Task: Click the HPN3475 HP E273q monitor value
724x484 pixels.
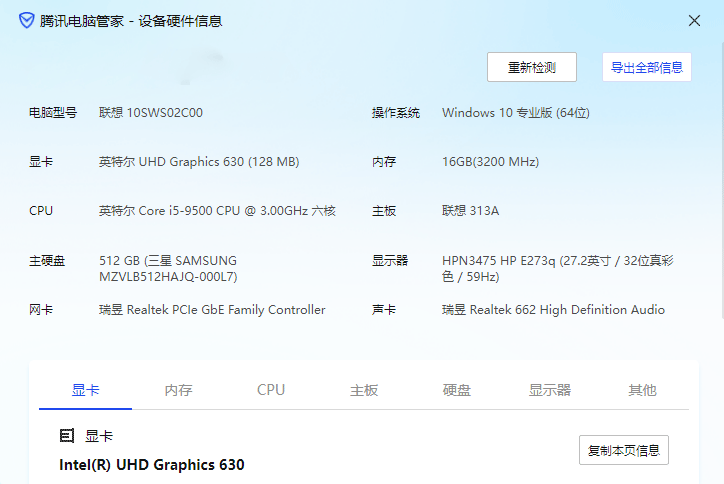Action: (x=558, y=268)
